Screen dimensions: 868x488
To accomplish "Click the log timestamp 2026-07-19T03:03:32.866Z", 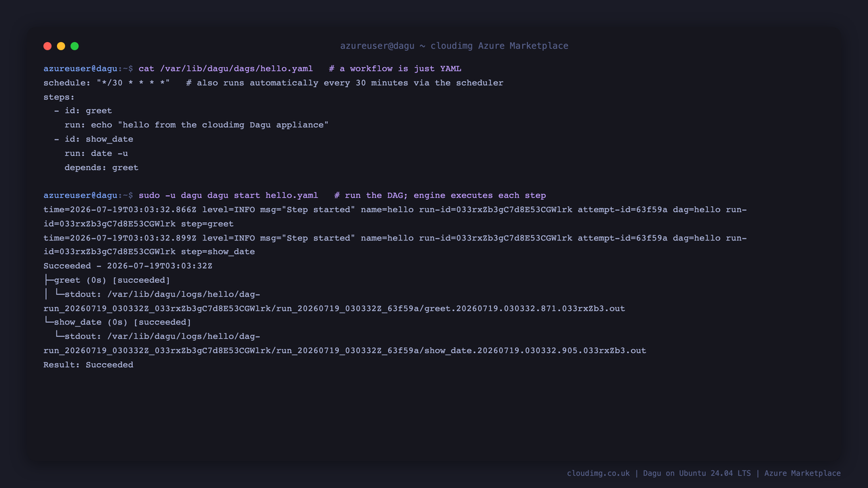I will 133,209.
